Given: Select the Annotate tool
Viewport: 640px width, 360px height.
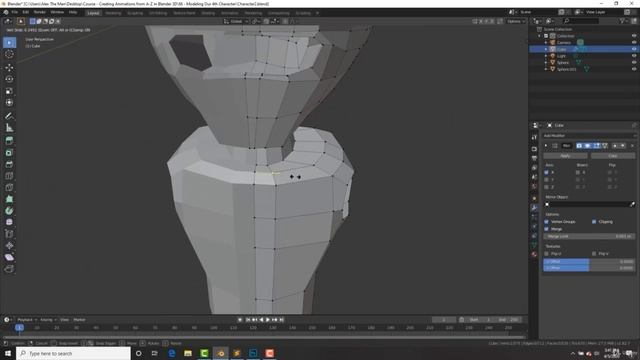Looking at the screenshot, I should click(9, 116).
